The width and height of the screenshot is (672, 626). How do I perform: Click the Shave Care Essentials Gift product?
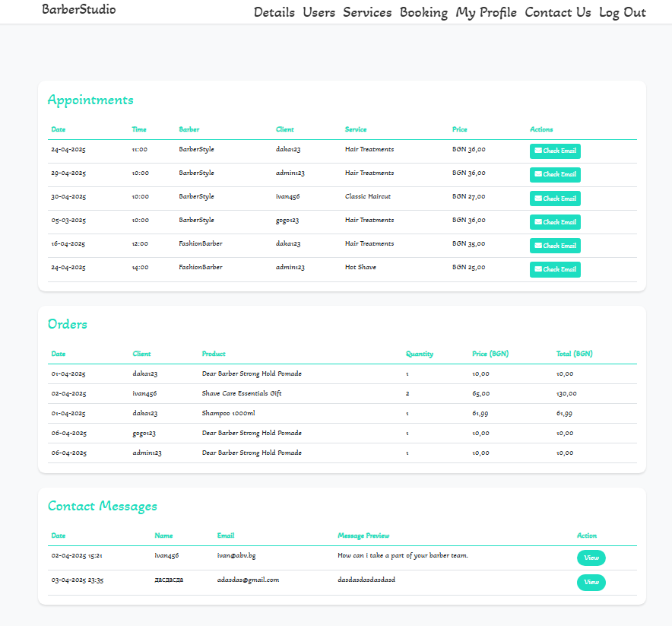242,393
